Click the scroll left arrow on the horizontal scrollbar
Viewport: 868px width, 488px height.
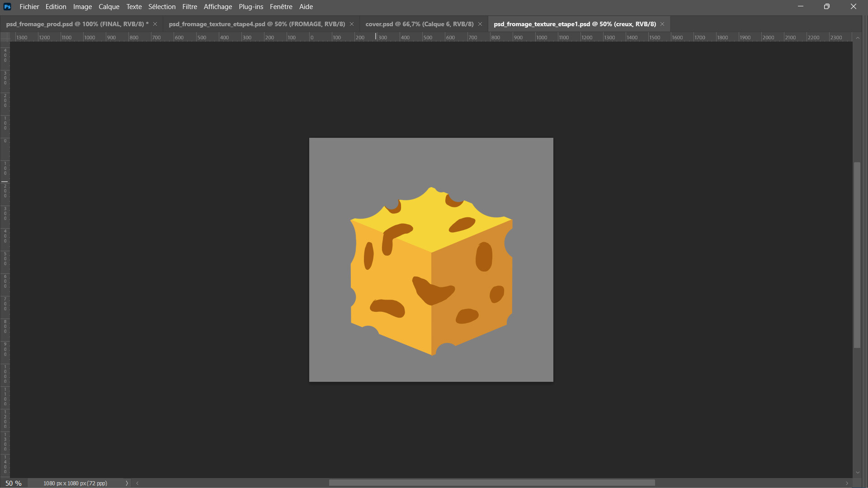(x=137, y=483)
